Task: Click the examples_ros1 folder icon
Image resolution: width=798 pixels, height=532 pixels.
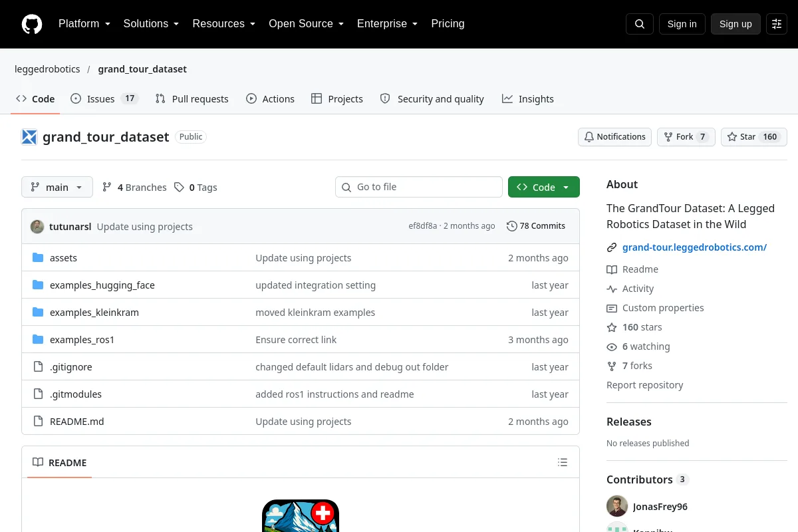Action: [x=38, y=340]
